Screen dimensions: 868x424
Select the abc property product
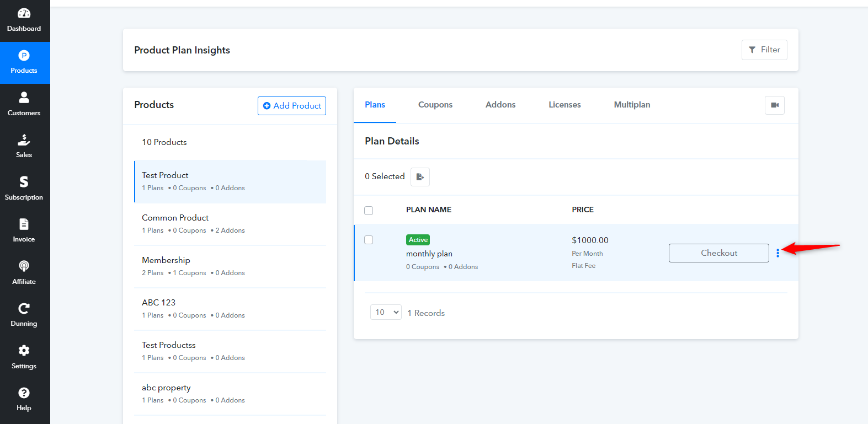230,394
